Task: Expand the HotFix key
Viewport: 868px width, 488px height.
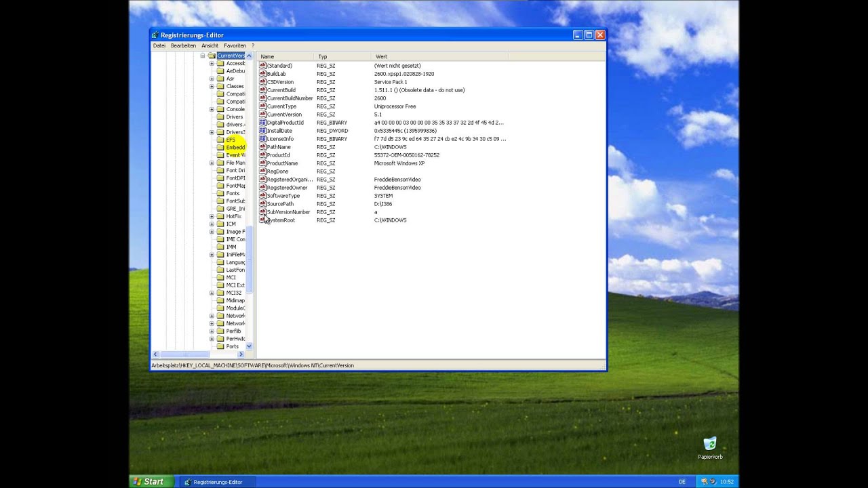Action: pyautogui.click(x=212, y=216)
